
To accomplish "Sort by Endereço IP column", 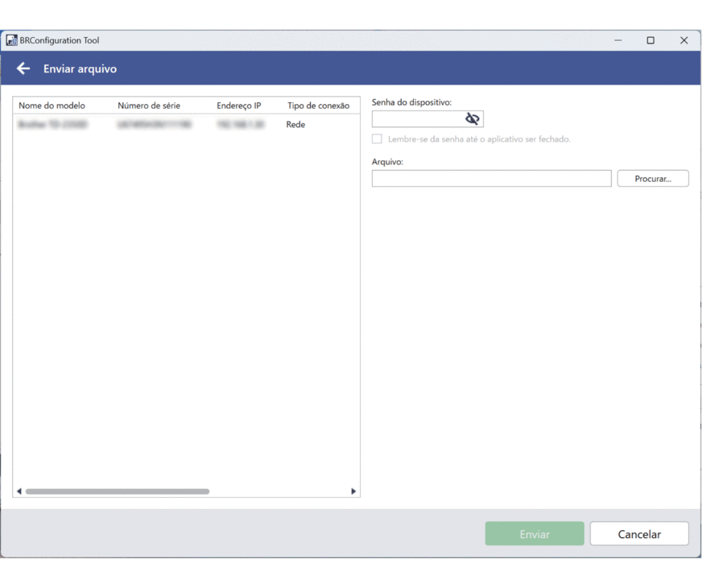I will coord(238,106).
